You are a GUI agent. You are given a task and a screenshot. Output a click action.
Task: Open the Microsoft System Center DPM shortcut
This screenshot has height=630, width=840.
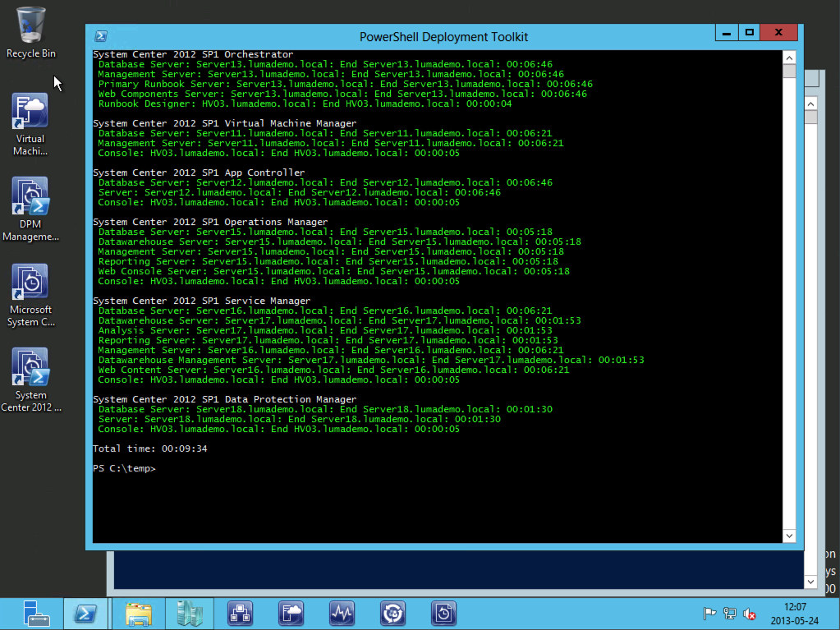pos(30,295)
